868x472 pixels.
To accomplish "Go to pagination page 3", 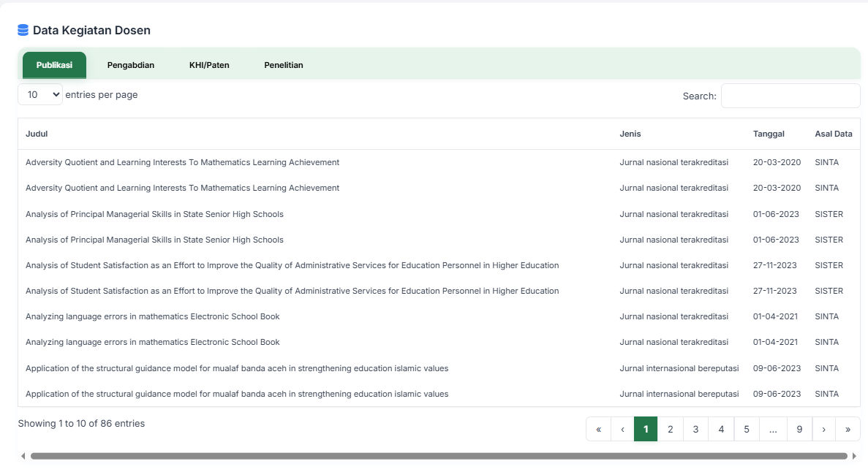I will click(x=696, y=429).
